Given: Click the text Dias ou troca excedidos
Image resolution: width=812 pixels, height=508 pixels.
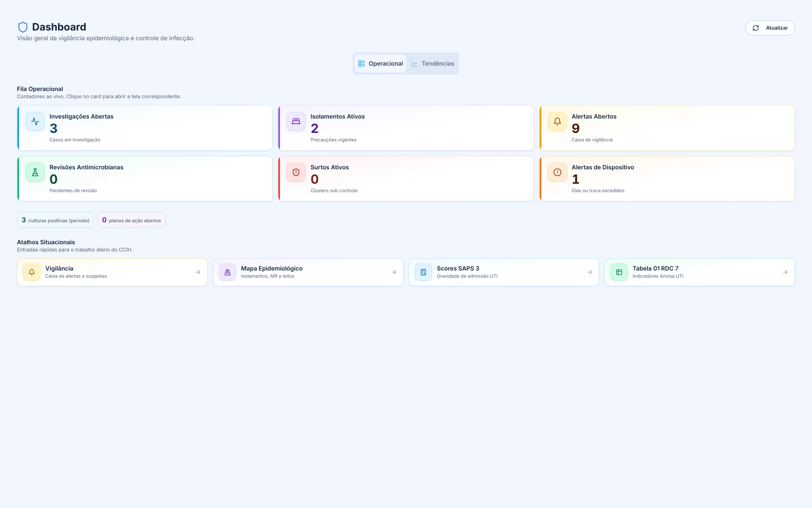Looking at the screenshot, I should [598, 190].
